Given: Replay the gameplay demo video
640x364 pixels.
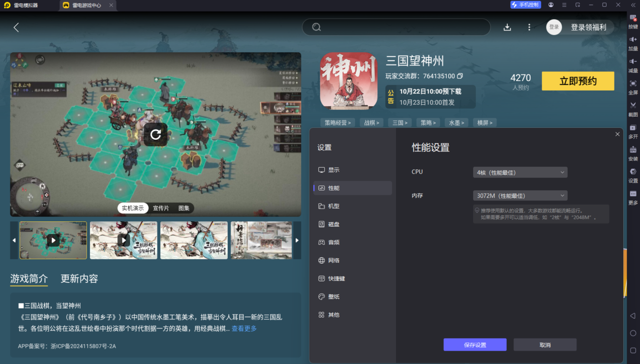Looking at the screenshot, I should point(155,135).
